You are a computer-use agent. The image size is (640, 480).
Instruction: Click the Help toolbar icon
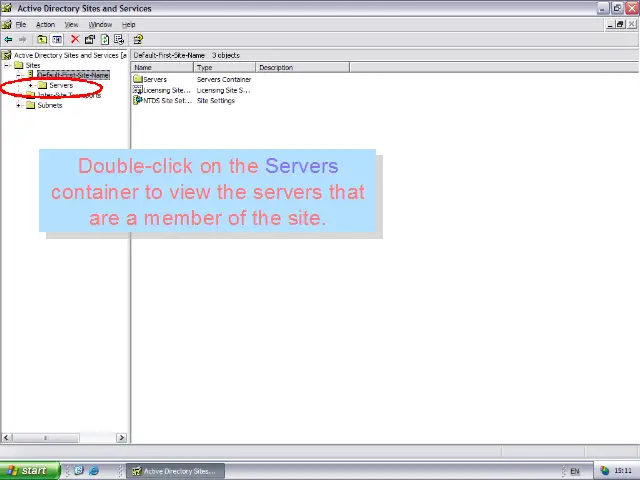tap(138, 39)
